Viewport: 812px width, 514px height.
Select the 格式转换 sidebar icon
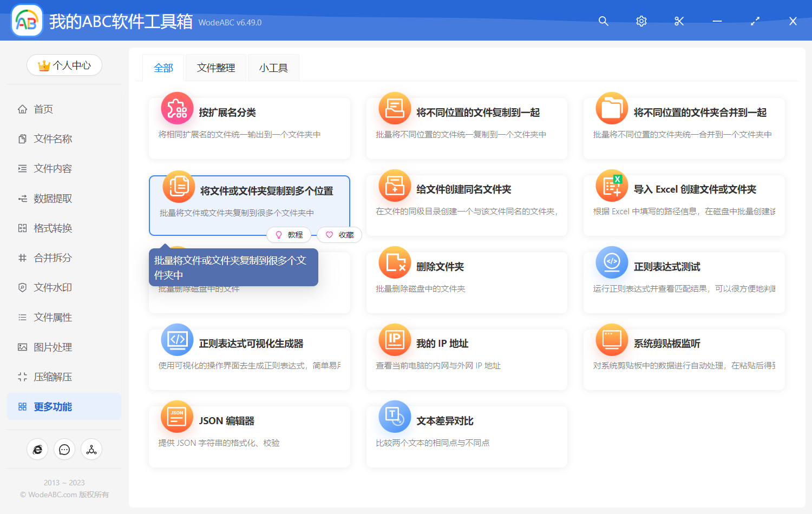point(22,228)
